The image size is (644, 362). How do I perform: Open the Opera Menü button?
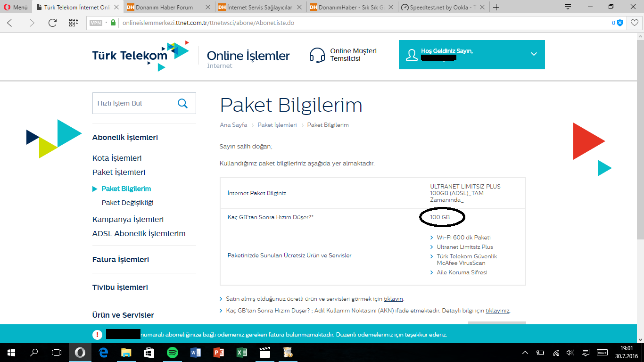16,7
